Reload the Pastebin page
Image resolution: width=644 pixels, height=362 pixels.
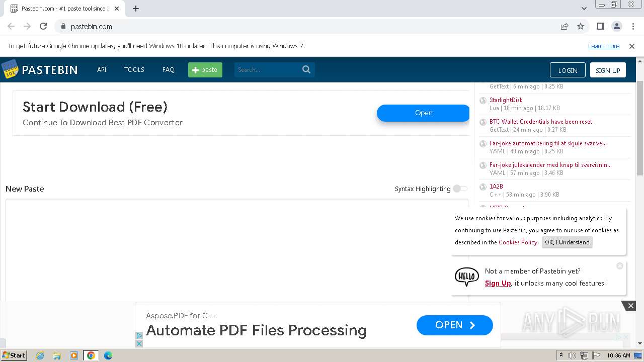(x=43, y=27)
